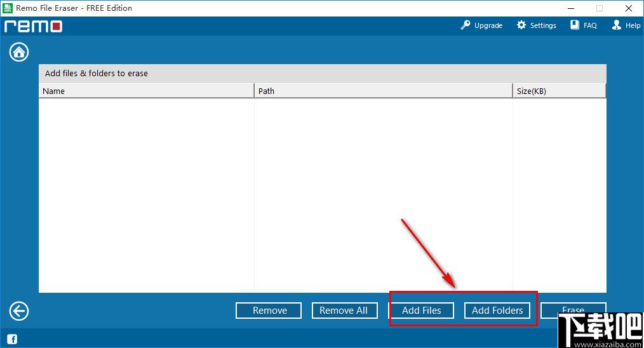
Task: Click the Add Files button
Action: [x=421, y=311]
